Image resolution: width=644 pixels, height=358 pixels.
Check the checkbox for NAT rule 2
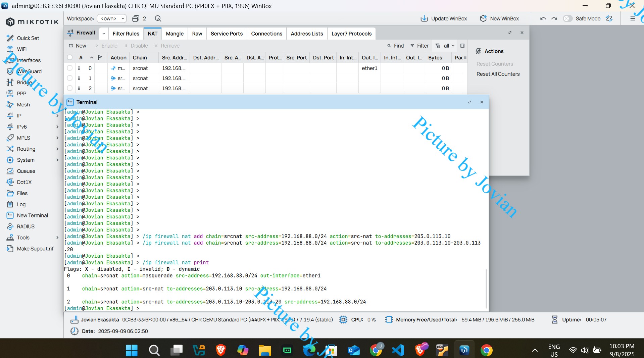point(70,88)
